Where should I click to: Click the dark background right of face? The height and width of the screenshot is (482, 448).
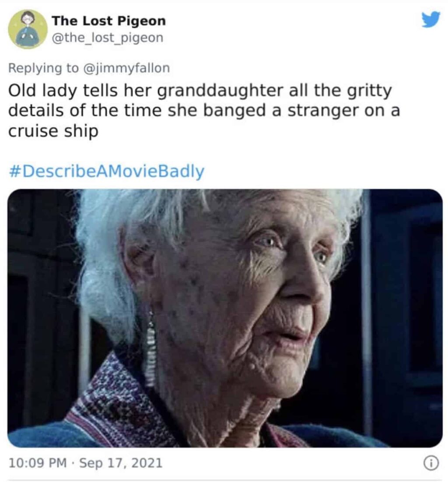pyautogui.click(x=402, y=307)
